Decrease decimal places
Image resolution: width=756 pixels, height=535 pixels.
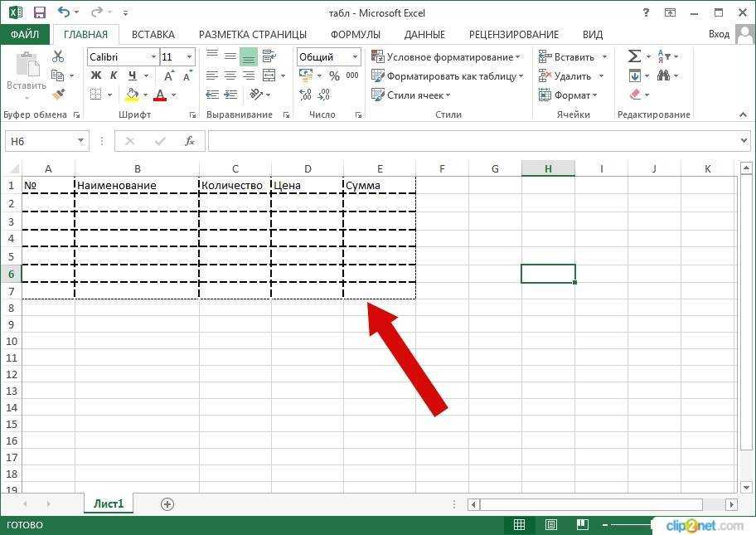click(x=324, y=94)
